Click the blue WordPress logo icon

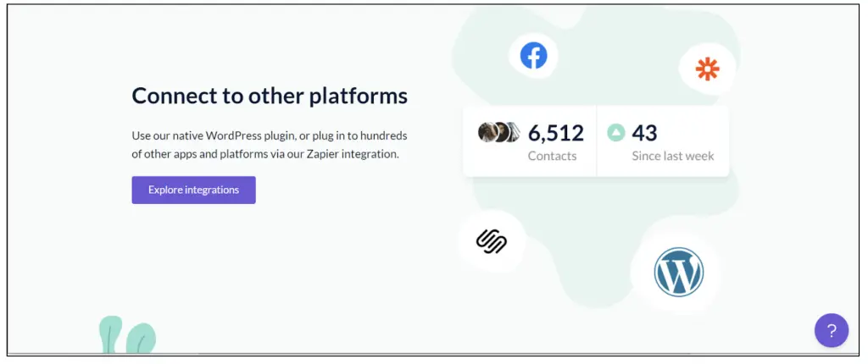click(678, 272)
